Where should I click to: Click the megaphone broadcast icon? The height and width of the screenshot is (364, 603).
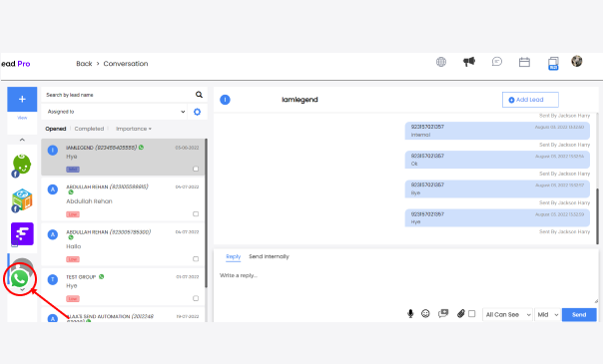[x=469, y=62]
